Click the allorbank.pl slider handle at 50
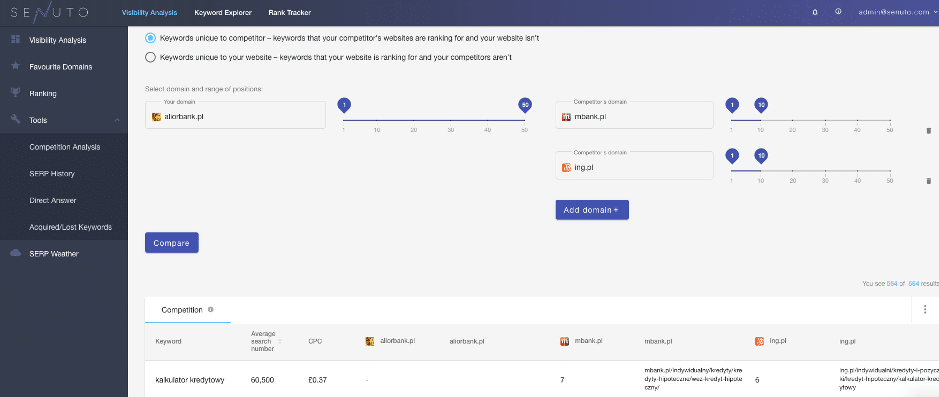Screen dimensions: 939x397 (525, 105)
